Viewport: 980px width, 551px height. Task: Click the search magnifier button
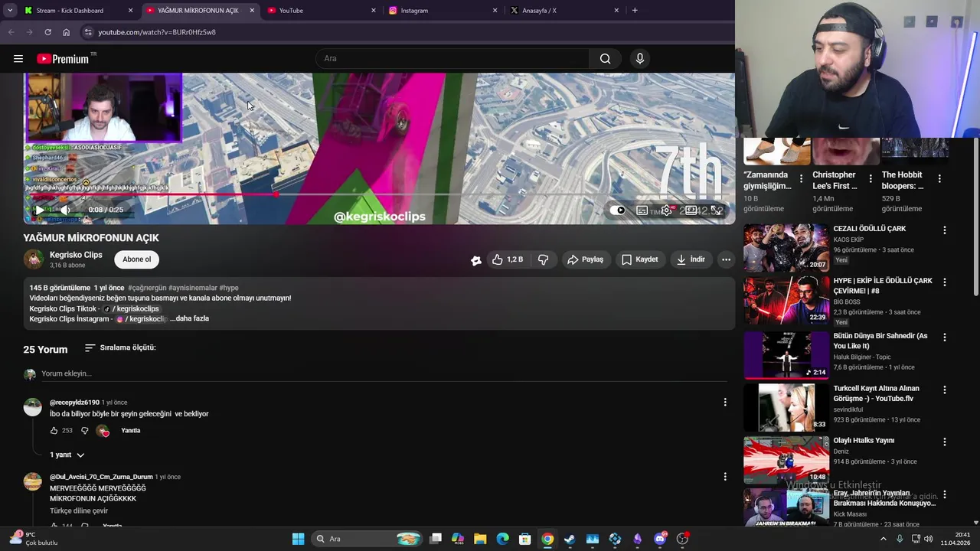[606, 59]
